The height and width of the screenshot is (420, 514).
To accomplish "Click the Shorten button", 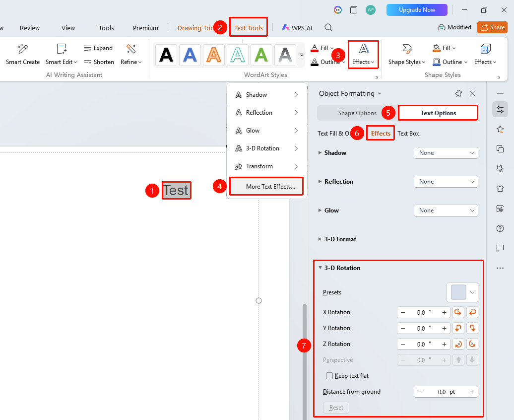I will (x=99, y=62).
